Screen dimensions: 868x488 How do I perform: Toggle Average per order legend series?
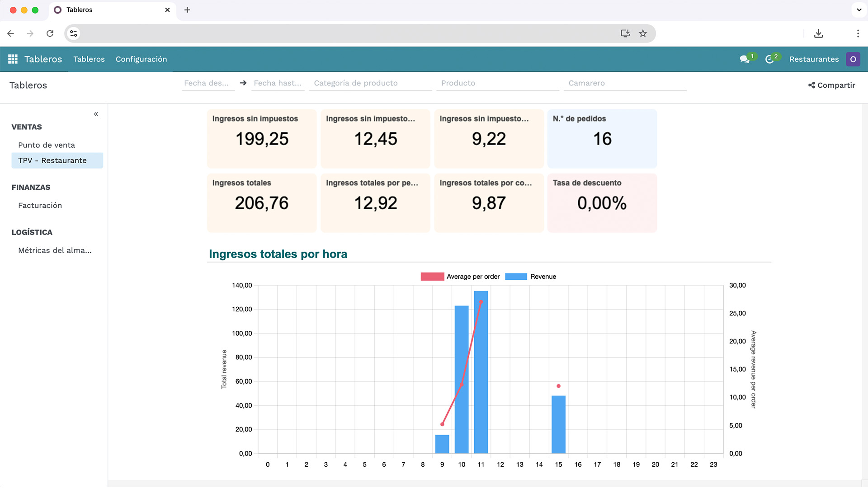[x=460, y=277]
